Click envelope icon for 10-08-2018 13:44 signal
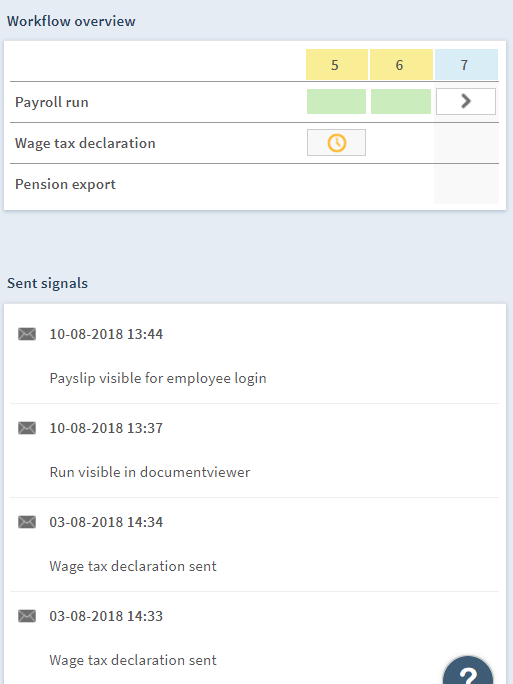Image resolution: width=513 pixels, height=684 pixels. 27,334
